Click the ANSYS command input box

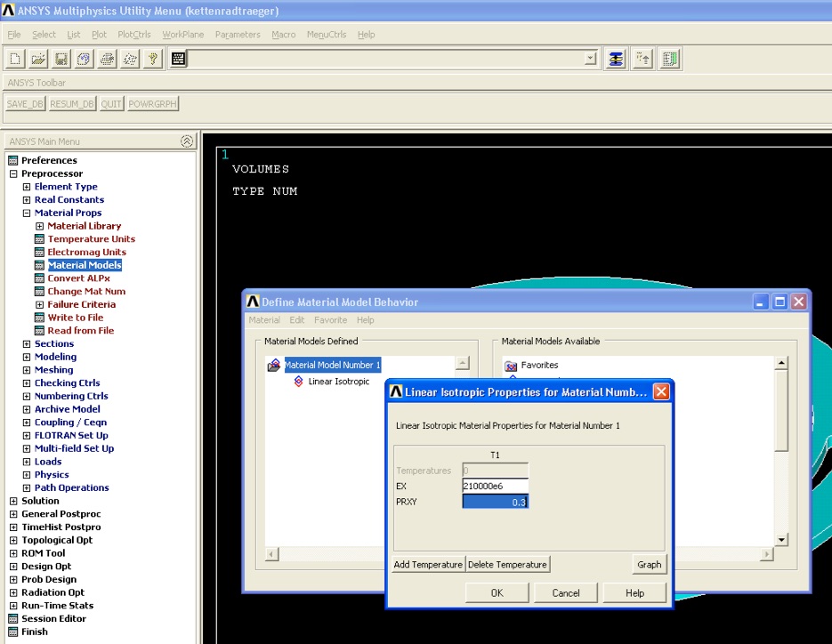pos(386,59)
